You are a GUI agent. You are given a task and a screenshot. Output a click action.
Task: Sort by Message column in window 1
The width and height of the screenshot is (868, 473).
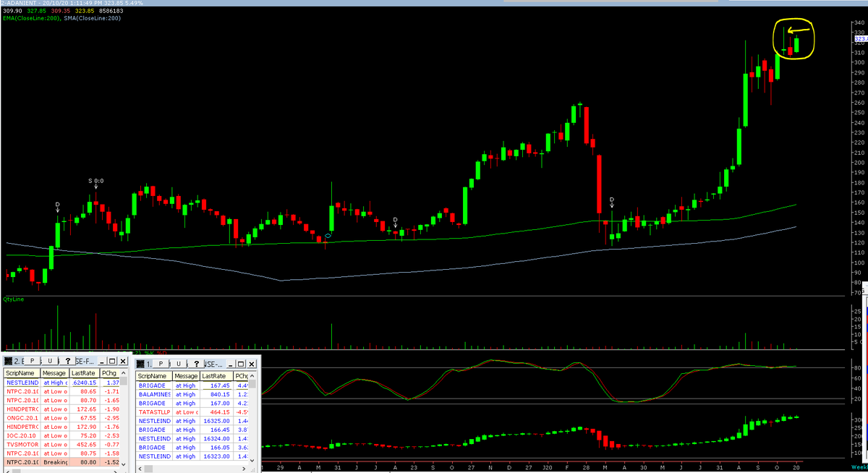[186, 376]
